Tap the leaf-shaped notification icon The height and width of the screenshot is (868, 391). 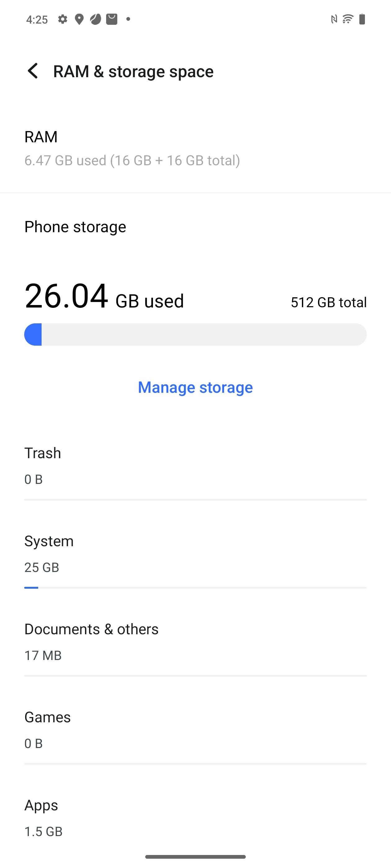96,19
